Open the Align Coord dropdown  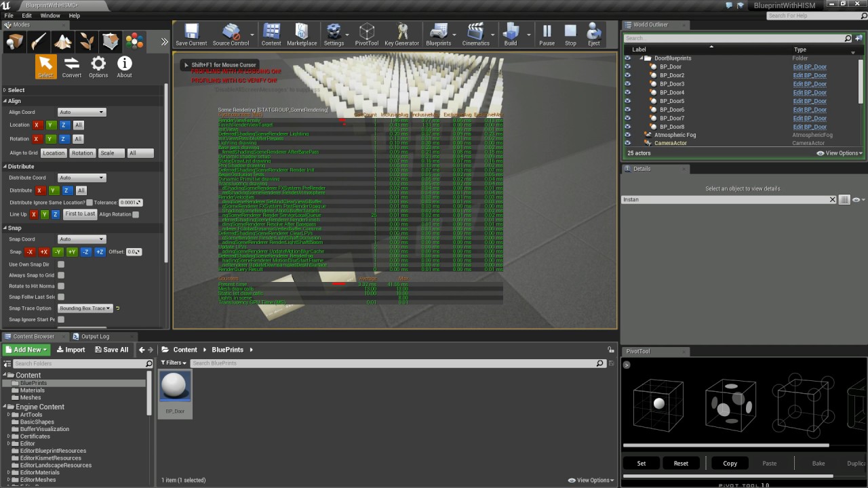click(81, 112)
